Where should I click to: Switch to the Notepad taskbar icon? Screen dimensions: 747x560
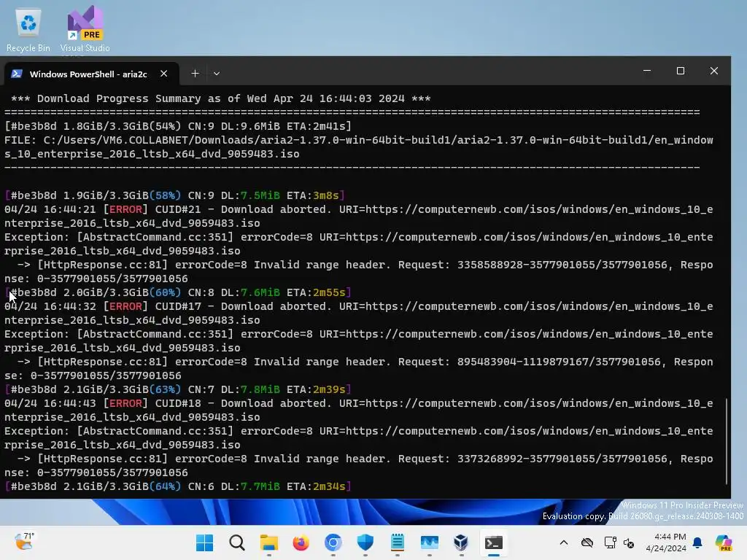pyautogui.click(x=398, y=542)
